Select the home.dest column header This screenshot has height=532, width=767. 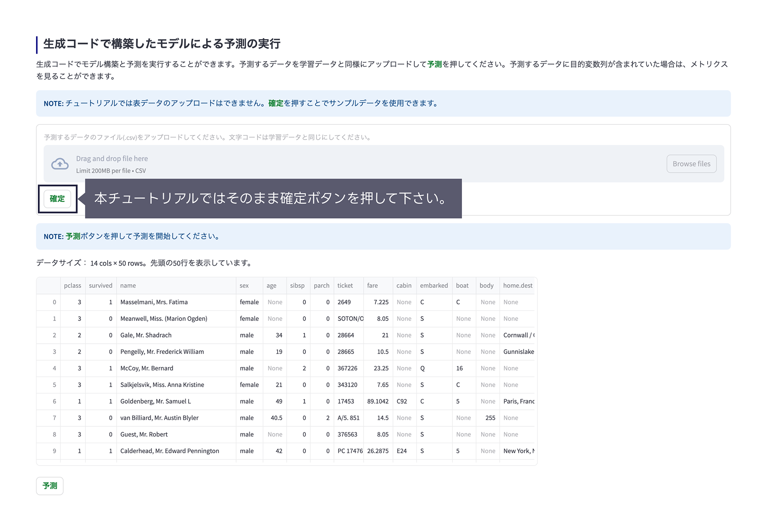[x=517, y=286]
